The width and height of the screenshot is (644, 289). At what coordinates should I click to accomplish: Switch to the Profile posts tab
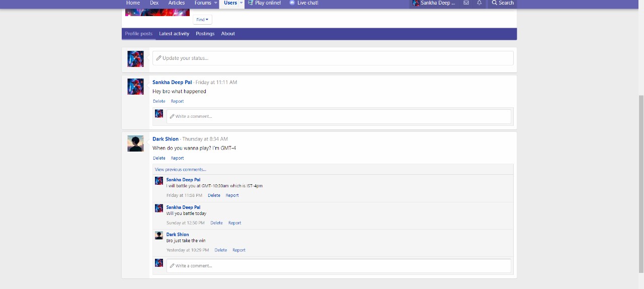click(x=138, y=34)
